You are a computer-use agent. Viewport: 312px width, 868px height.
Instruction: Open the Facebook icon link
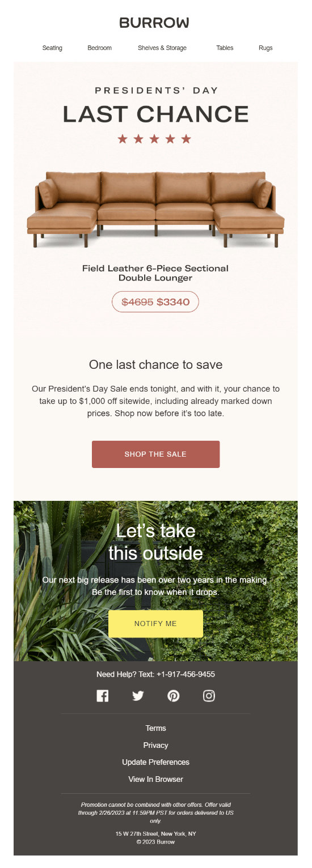[102, 696]
